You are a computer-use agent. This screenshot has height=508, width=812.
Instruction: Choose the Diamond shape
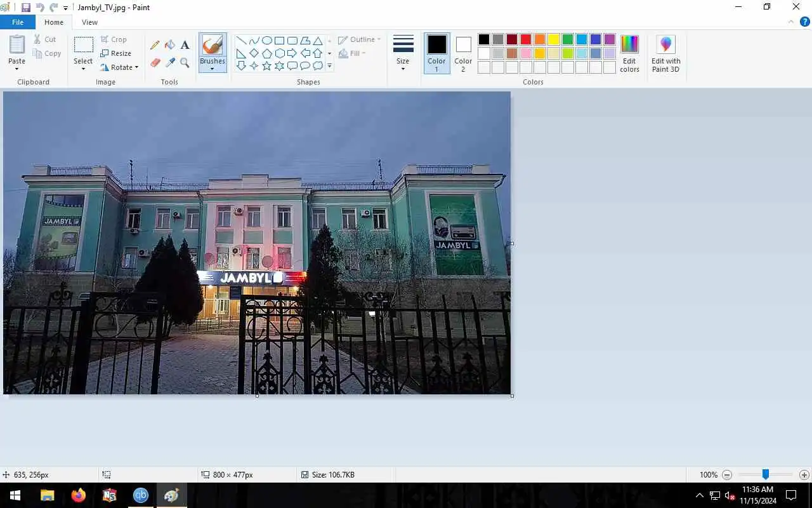[254, 53]
